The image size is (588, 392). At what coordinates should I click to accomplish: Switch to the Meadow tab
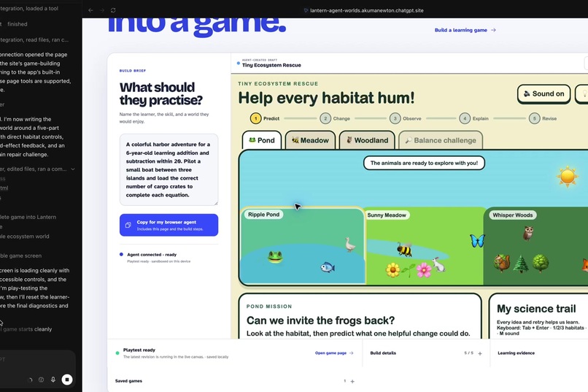point(310,140)
